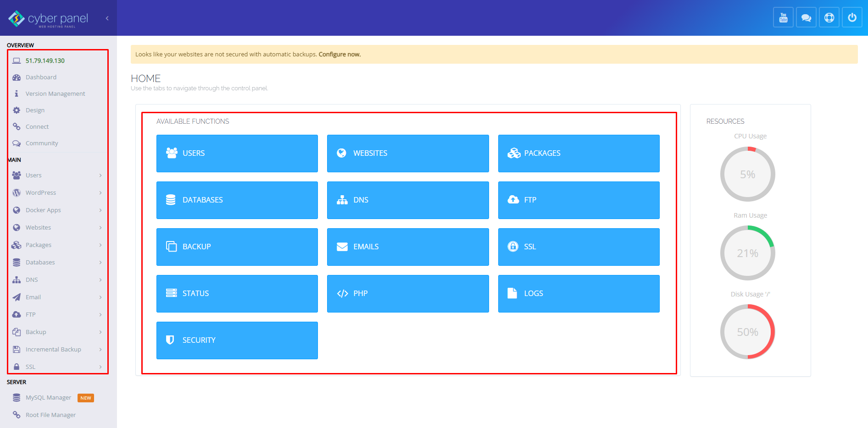Click the CyberPanel logo
This screenshot has width=868, height=428.
click(48, 18)
